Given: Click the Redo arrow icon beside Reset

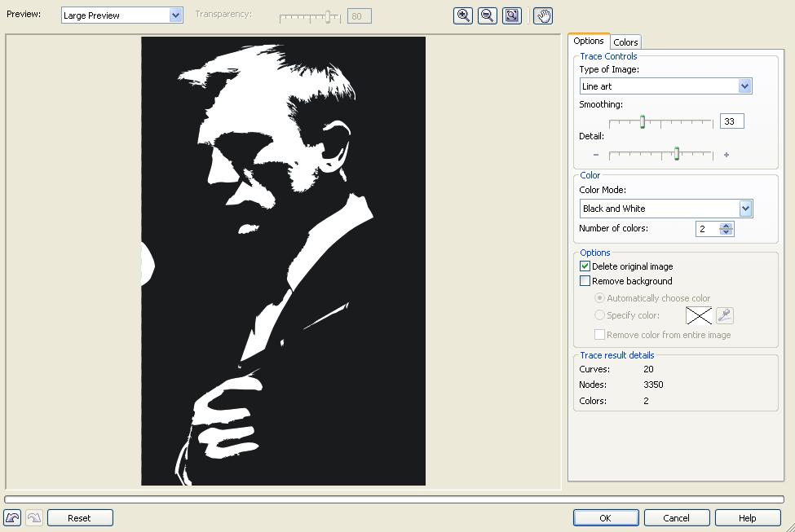Looking at the screenshot, I should [x=34, y=518].
